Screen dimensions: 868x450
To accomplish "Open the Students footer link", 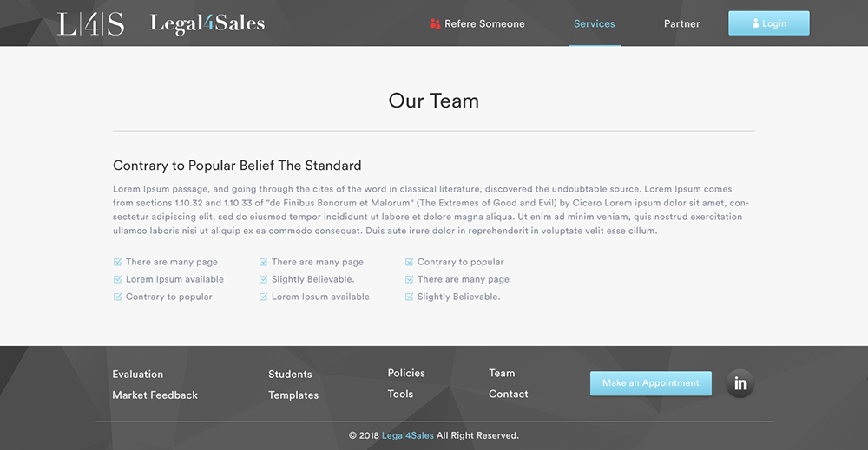I will pos(290,375).
